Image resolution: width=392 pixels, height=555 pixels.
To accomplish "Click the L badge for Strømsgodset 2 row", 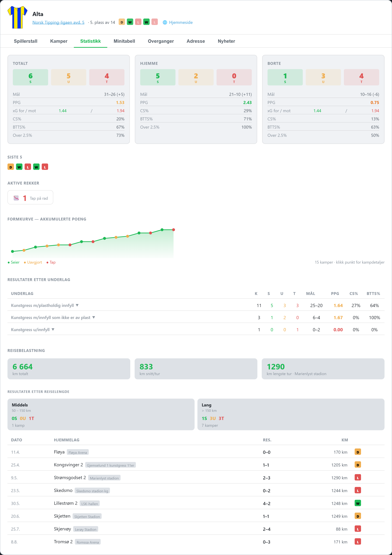I will [x=358, y=477].
